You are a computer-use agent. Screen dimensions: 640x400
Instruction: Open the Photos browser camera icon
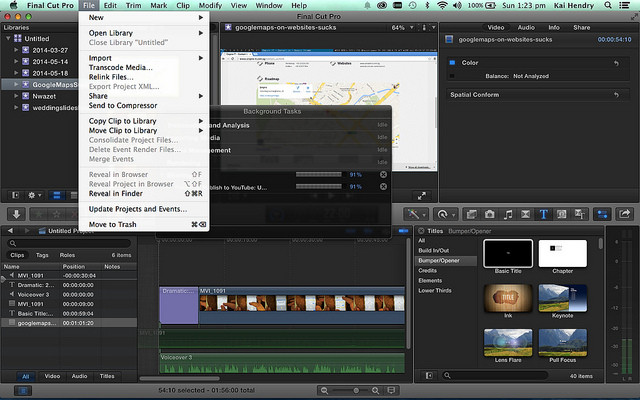tap(489, 214)
